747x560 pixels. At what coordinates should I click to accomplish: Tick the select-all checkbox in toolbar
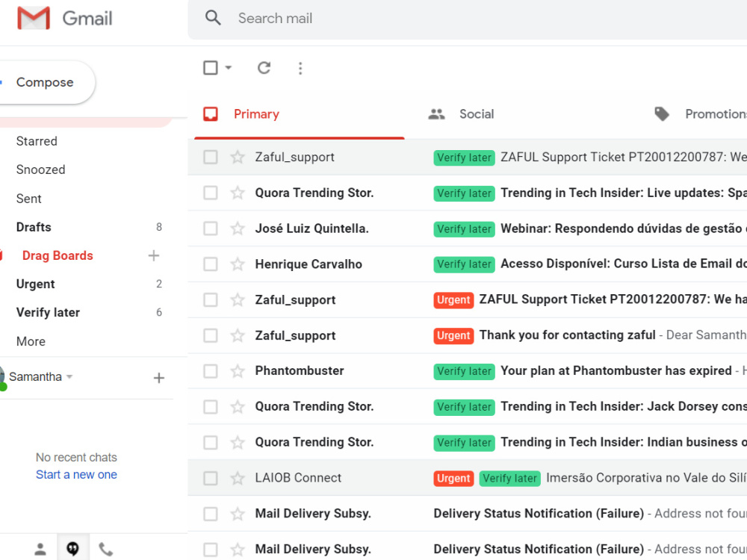pyautogui.click(x=211, y=68)
